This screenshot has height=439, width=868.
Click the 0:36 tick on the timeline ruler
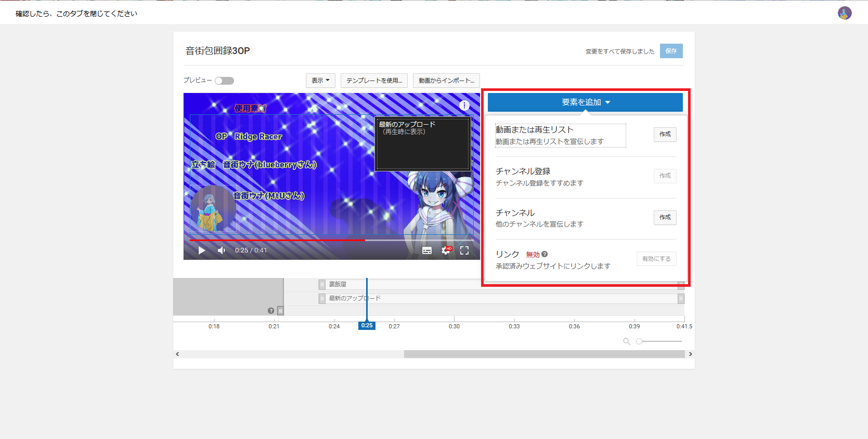click(574, 326)
